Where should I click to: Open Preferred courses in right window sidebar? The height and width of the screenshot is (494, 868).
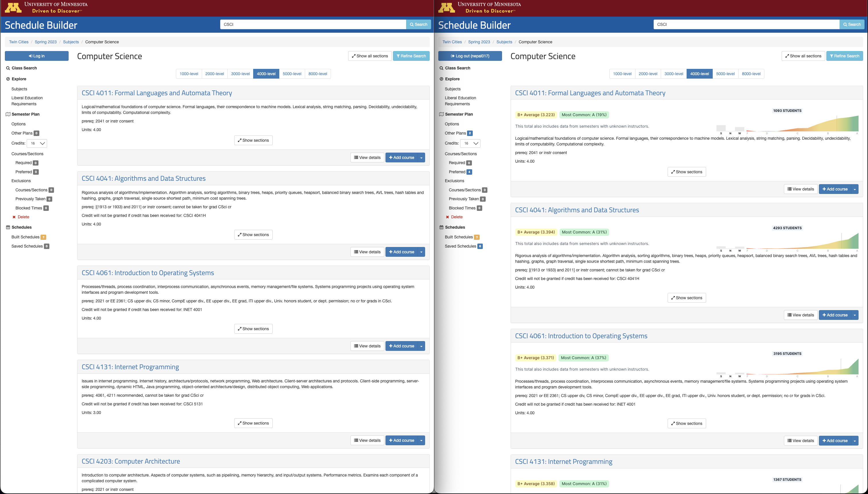[460, 172]
